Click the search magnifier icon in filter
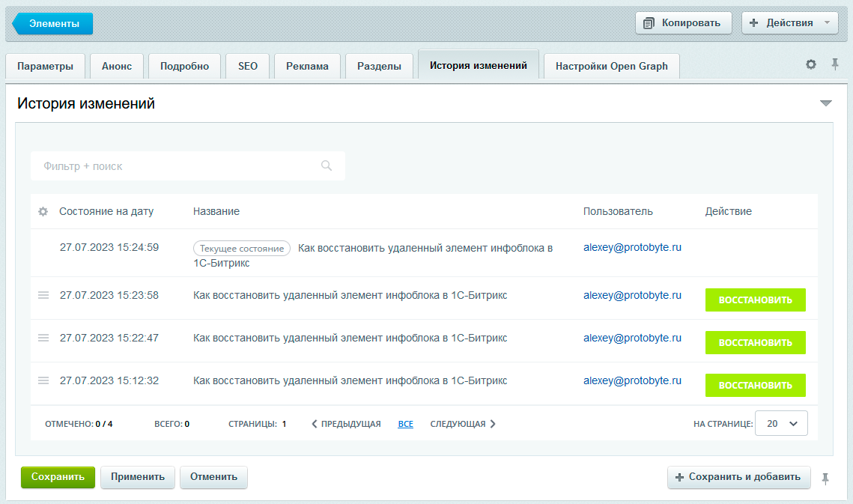The width and height of the screenshot is (853, 504). click(327, 166)
